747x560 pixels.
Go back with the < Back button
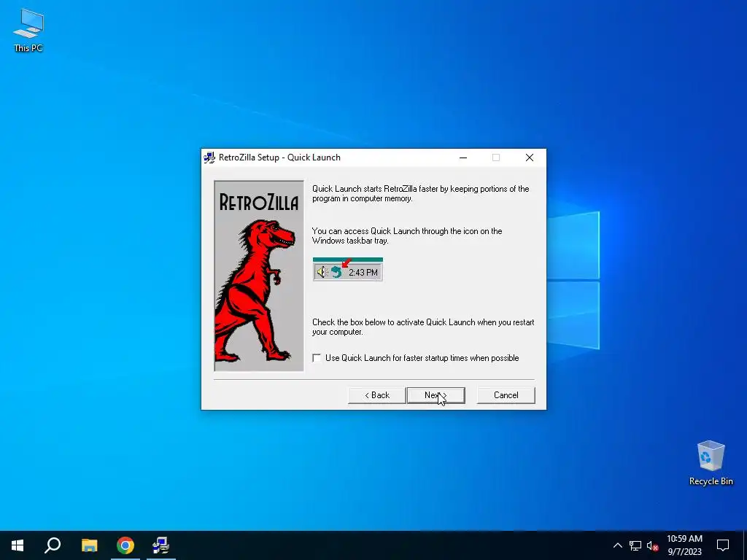coord(377,394)
